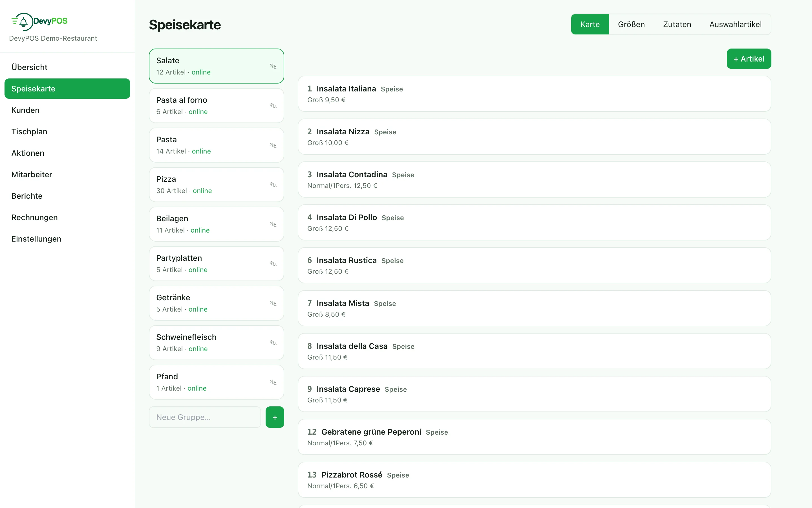
Task: Open Gebratene grüne Peperoni item
Action: pos(535,437)
